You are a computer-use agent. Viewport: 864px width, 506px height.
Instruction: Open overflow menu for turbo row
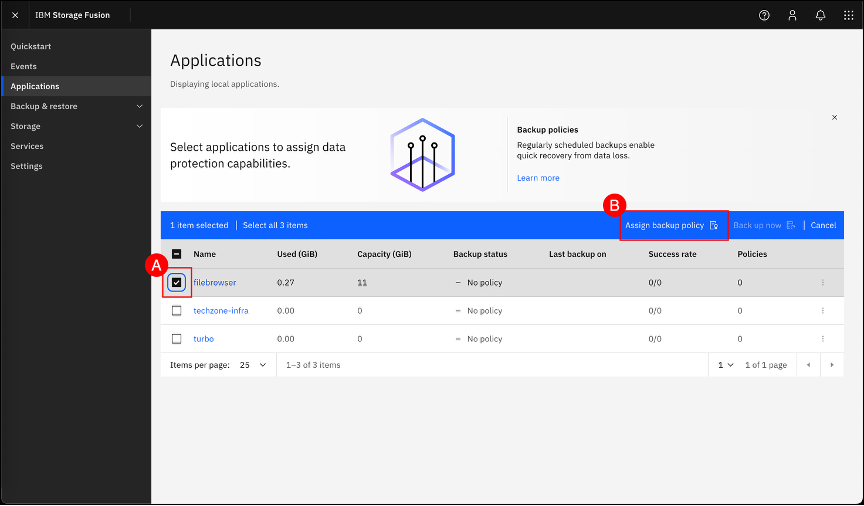tap(822, 339)
